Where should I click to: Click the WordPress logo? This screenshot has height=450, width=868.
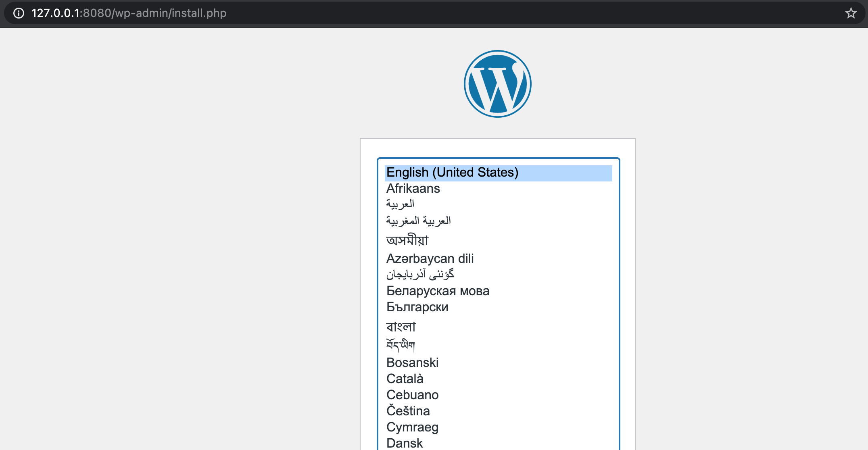coord(497,84)
